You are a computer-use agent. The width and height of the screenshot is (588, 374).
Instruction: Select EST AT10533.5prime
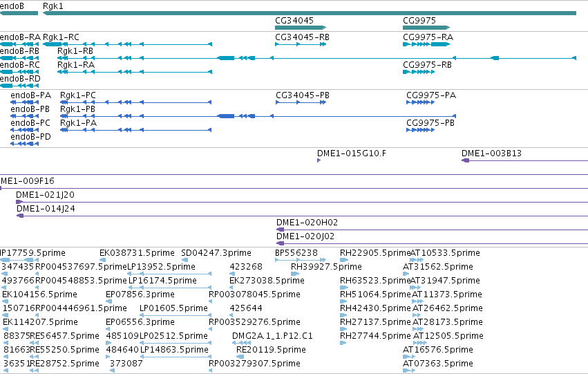pyautogui.click(x=445, y=253)
